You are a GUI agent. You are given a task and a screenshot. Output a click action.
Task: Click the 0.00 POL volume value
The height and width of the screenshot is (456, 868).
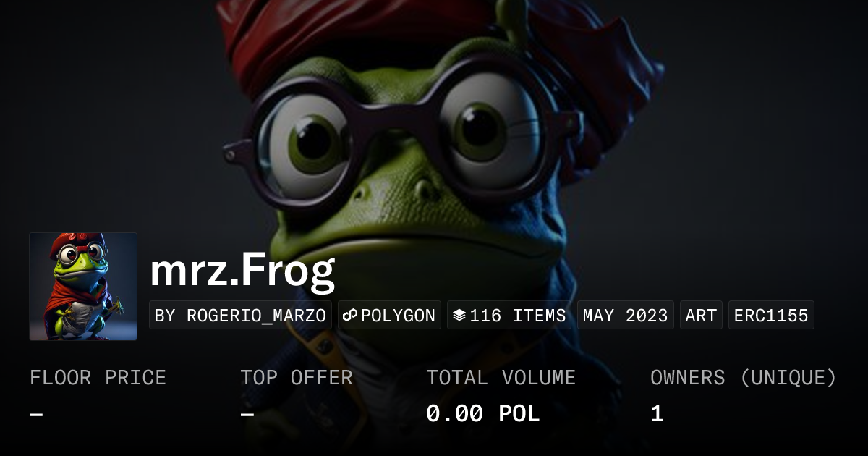482,414
